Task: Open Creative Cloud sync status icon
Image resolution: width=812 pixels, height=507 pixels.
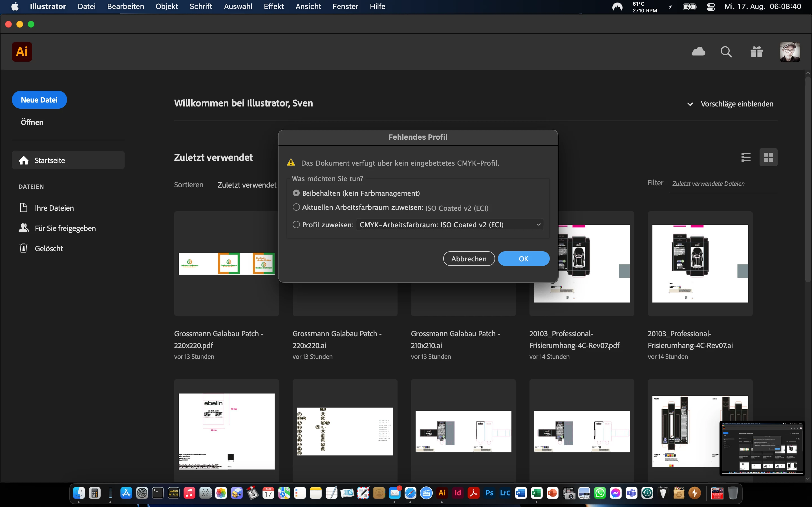Action: (698, 52)
